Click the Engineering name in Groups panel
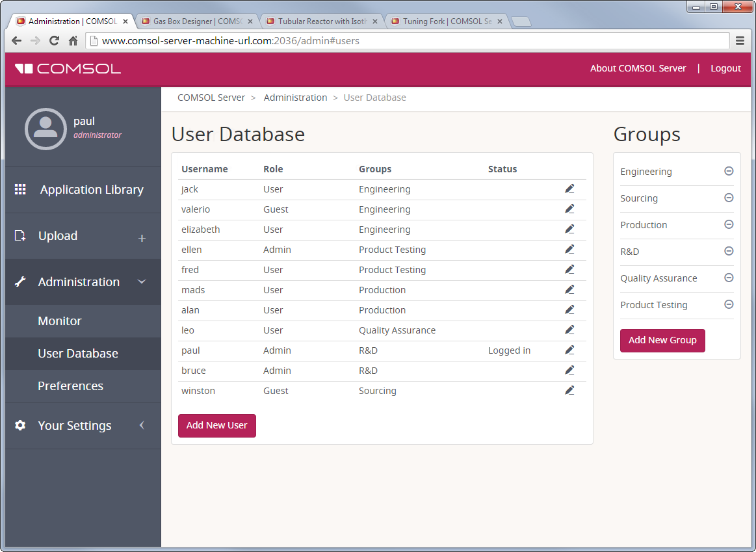This screenshot has width=756, height=552. 646,172
